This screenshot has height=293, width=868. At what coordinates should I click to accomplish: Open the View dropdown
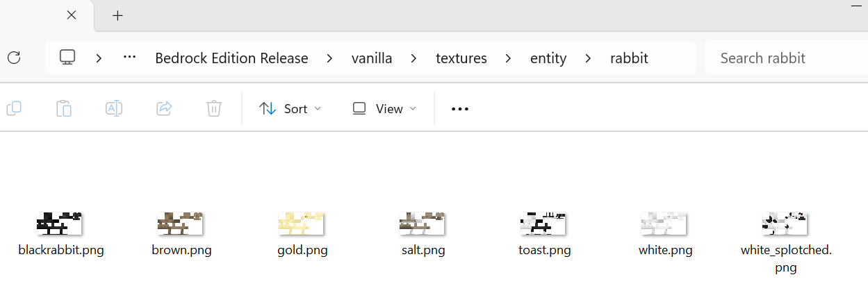click(384, 108)
